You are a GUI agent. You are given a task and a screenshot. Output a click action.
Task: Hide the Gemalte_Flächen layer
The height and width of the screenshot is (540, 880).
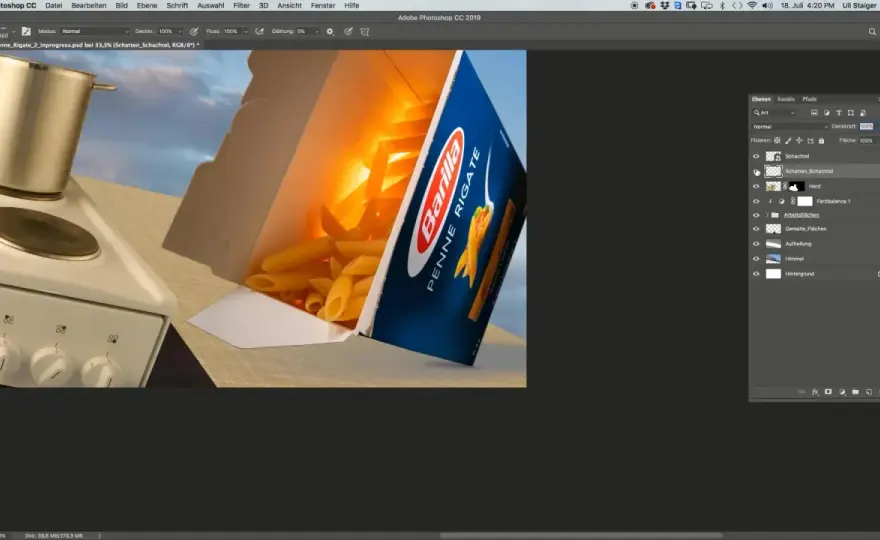(756, 229)
